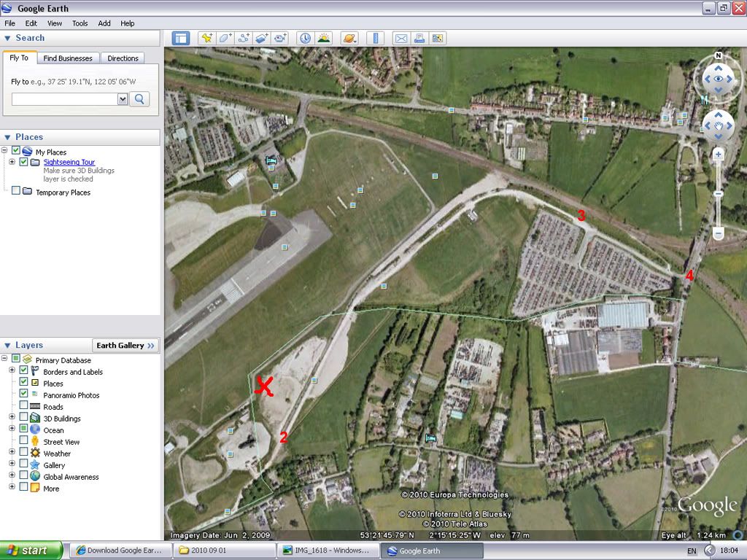The height and width of the screenshot is (560, 747).
Task: Enable the Street View layer checkbox
Action: coord(24,442)
